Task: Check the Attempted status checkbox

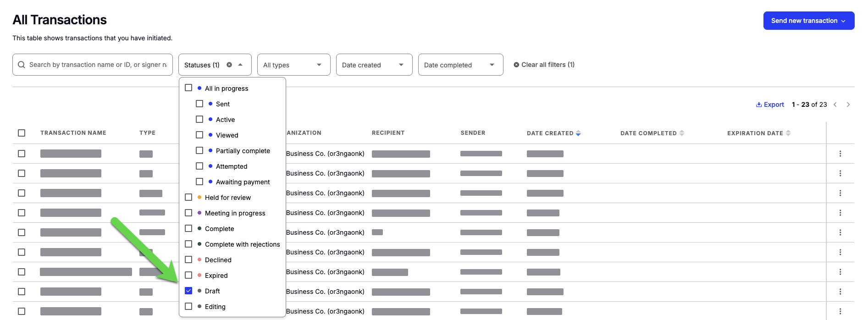Action: pos(199,166)
